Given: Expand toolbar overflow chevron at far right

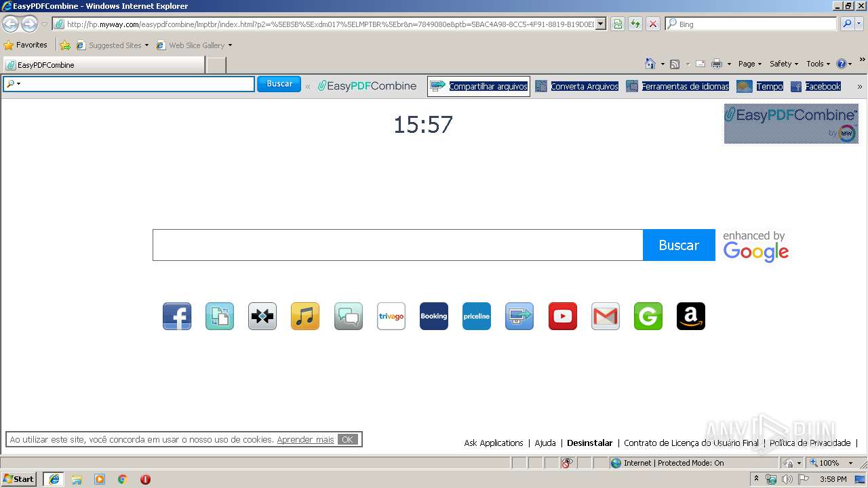Looking at the screenshot, I should (x=860, y=86).
